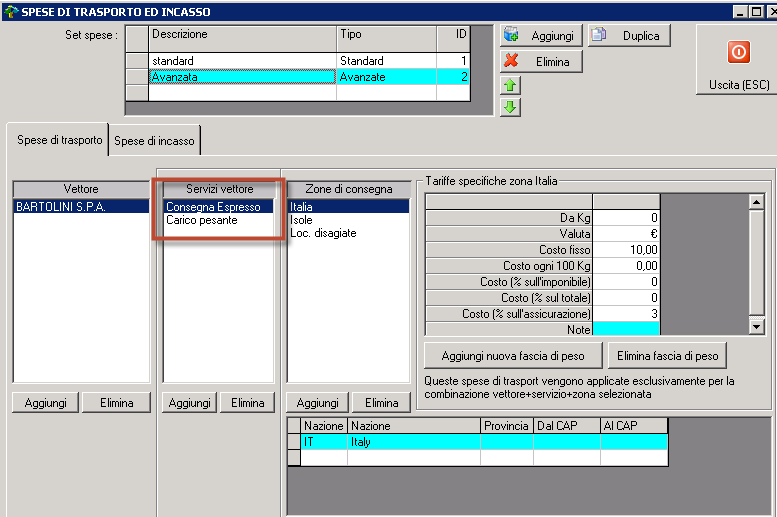777x517 pixels.
Task: Click the Descrizione column header
Action: [x=243, y=39]
